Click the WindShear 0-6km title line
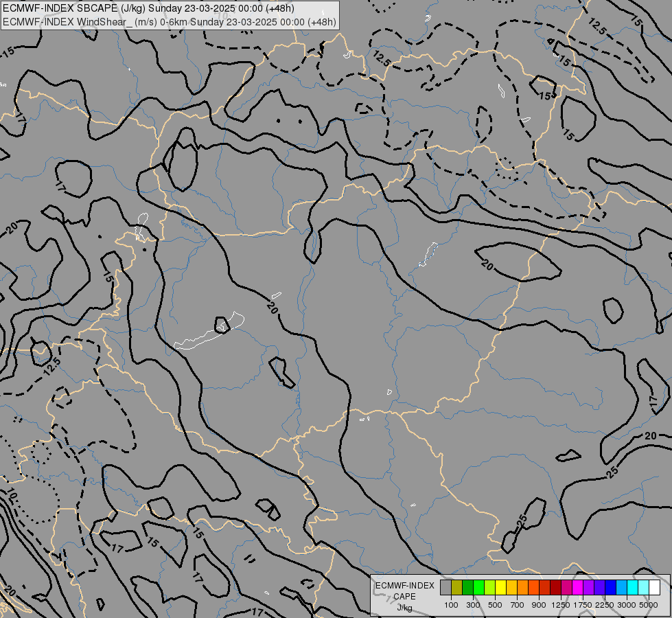 pos(170,22)
